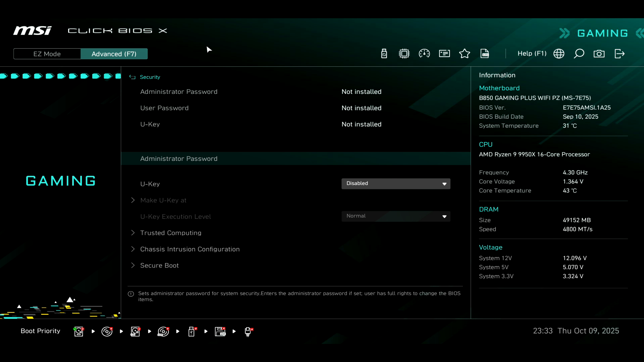Switch to EZ Mode
The image size is (644, 362).
[47, 54]
